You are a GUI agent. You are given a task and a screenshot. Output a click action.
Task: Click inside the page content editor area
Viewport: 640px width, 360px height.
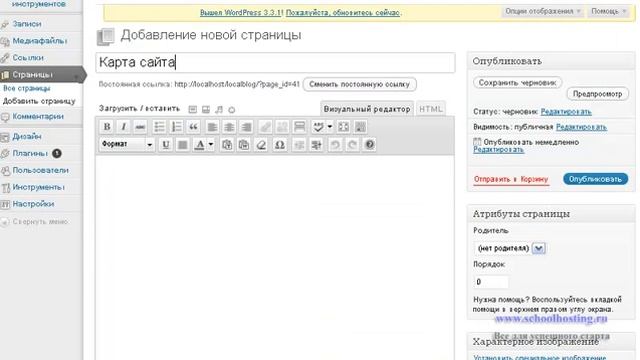click(275, 257)
